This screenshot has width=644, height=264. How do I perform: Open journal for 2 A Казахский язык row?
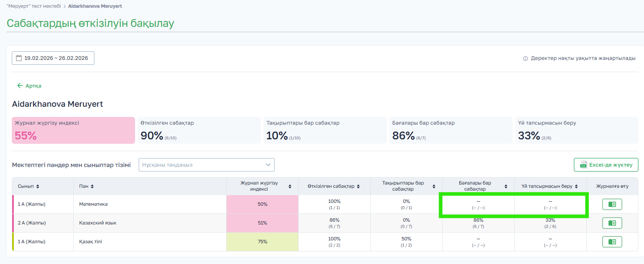tap(612, 223)
